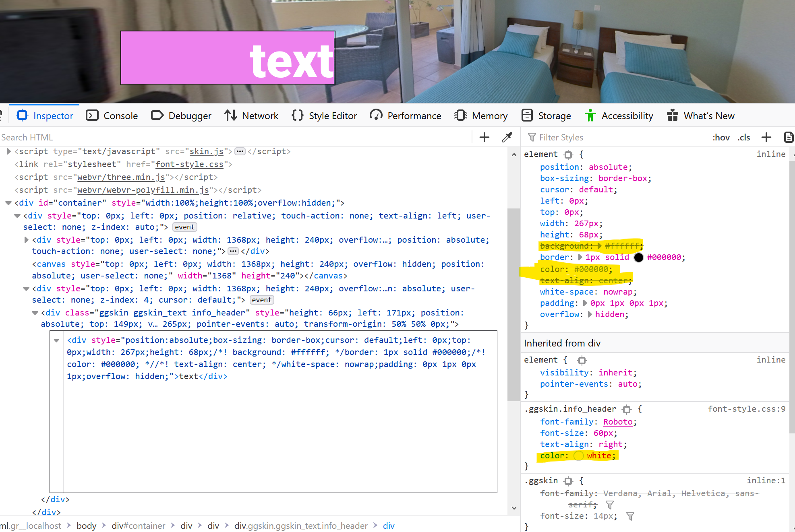Image resolution: width=795 pixels, height=532 pixels.
Task: Add a new CSS rule with plus icon
Action: (766, 137)
